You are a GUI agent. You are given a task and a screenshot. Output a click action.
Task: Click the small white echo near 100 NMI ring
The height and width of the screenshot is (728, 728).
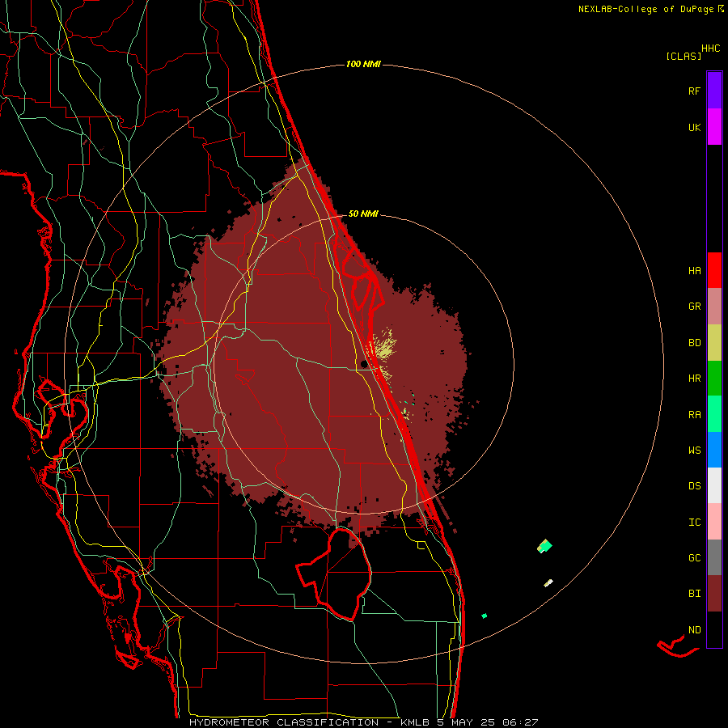(548, 582)
